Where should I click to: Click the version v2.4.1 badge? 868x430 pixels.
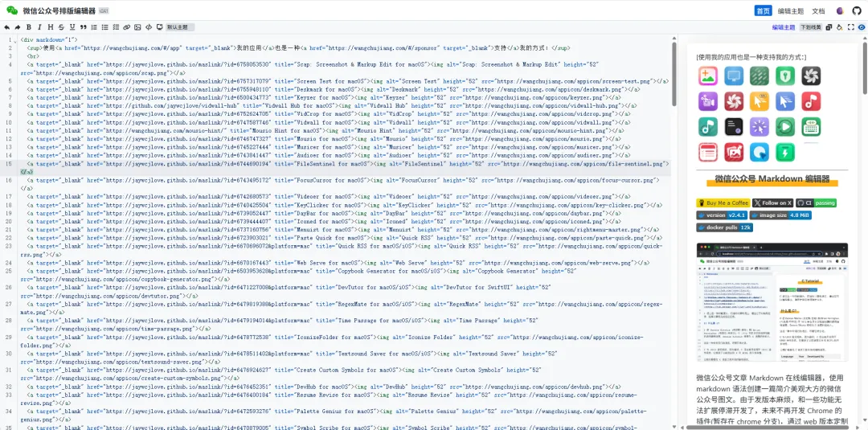(x=722, y=215)
